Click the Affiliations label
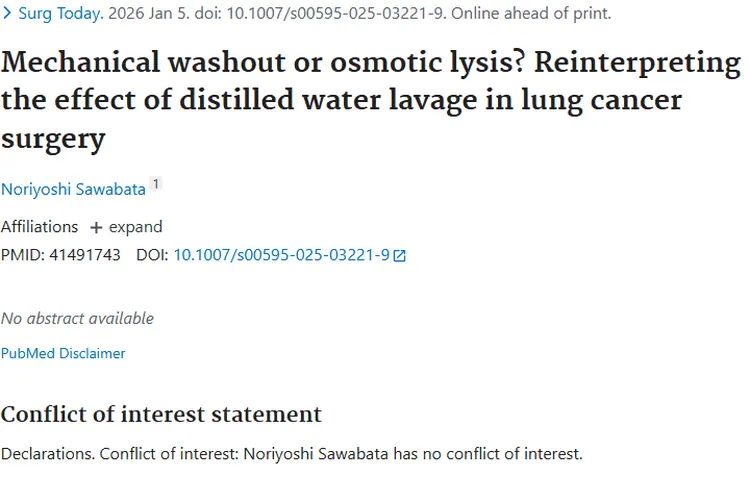Screen dimensions: 750x500 pyautogui.click(x=39, y=227)
